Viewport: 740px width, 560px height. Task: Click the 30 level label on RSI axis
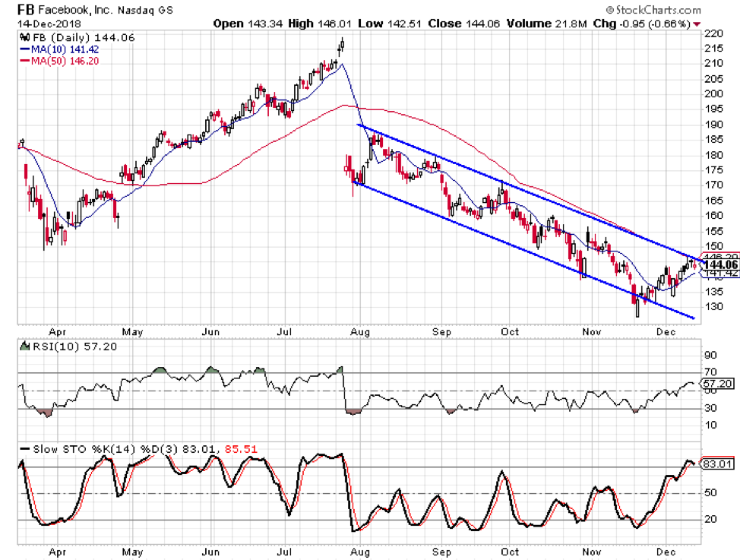point(710,408)
